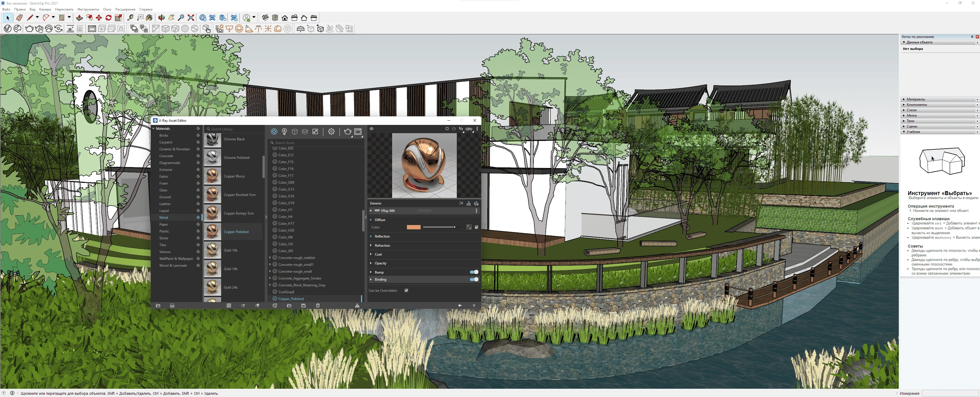This screenshot has width=980, height=397.
Task: Select the Color_F15 material radio circle
Action: coord(275,162)
